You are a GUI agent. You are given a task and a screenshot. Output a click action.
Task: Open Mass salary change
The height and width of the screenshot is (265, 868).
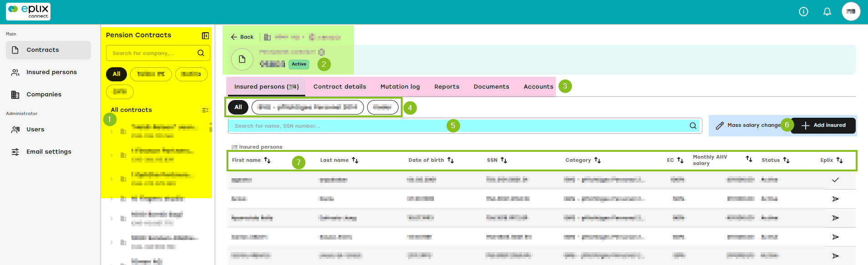748,125
